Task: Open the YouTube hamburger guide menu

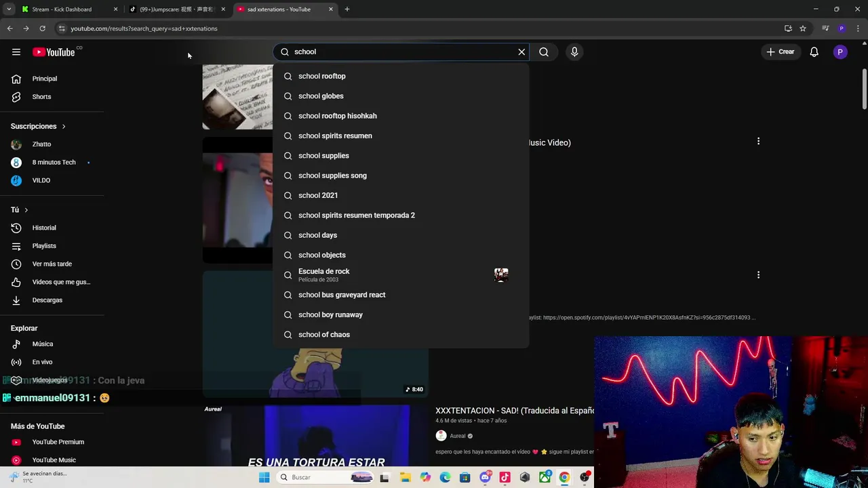Action: [x=16, y=52]
